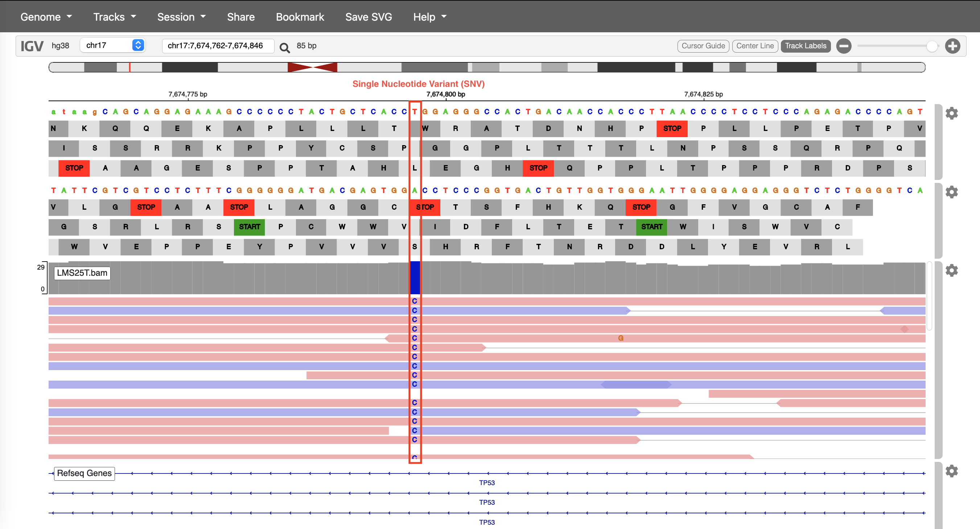Click the locus search magnifier icon

284,47
